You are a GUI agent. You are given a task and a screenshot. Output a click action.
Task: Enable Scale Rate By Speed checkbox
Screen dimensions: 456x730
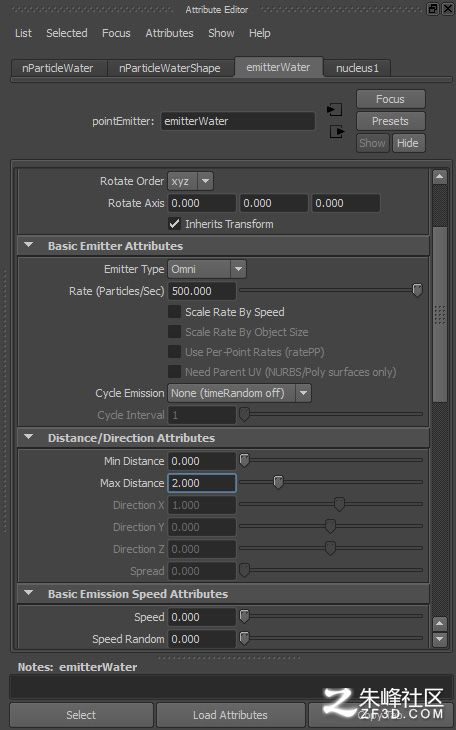tap(174, 311)
